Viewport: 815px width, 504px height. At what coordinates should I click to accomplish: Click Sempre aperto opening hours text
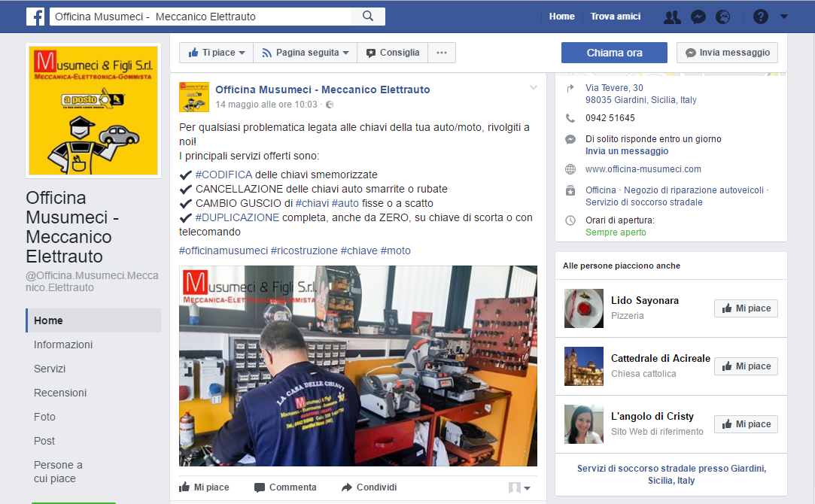(x=616, y=232)
